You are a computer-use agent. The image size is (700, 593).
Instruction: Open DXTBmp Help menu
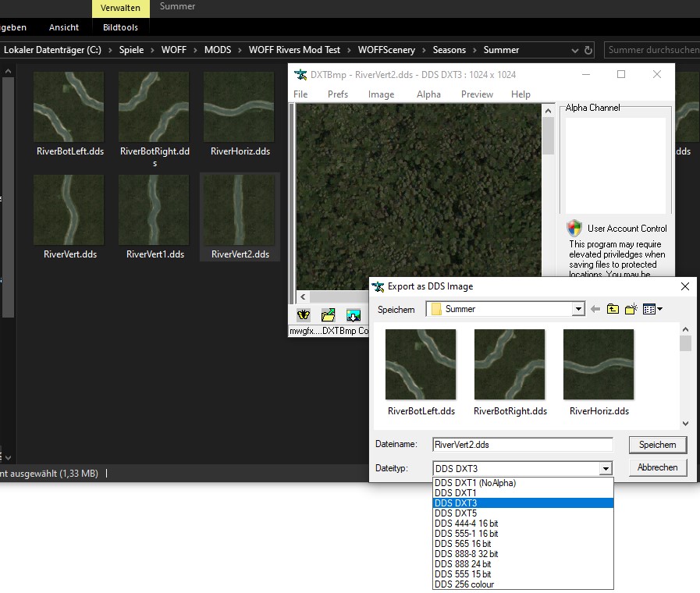[x=521, y=94]
